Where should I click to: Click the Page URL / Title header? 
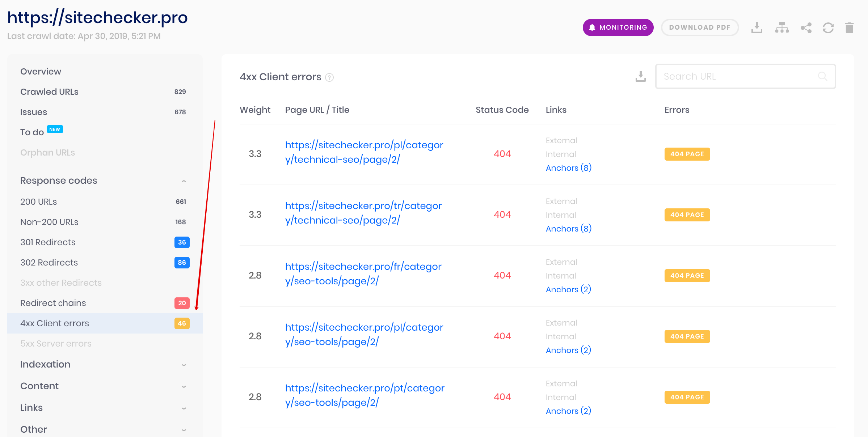point(317,110)
